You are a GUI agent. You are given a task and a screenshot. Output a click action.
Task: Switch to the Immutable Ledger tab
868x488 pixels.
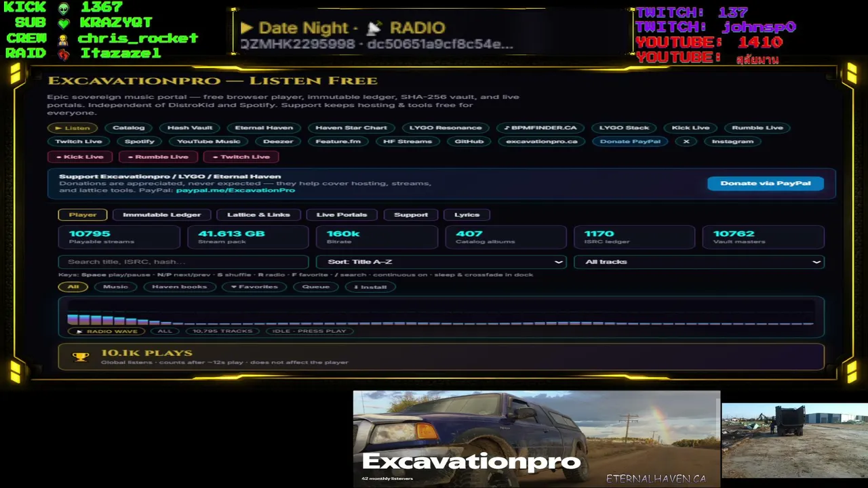click(x=161, y=215)
